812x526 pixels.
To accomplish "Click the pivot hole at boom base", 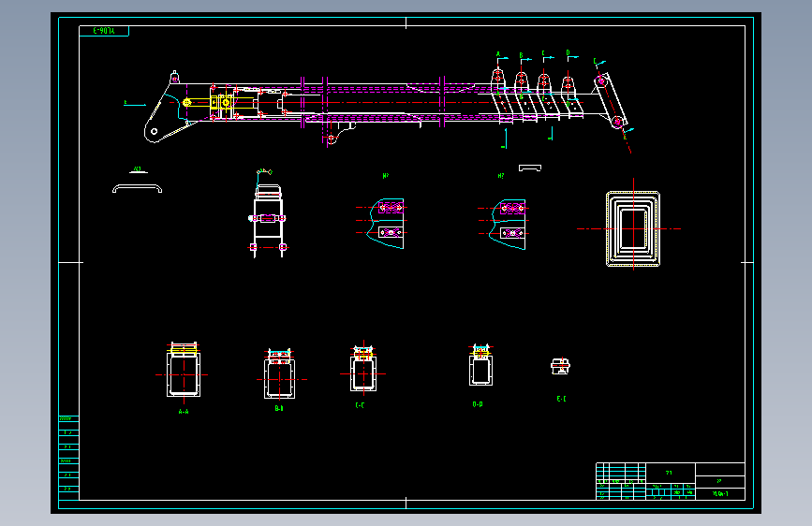I will [154, 131].
